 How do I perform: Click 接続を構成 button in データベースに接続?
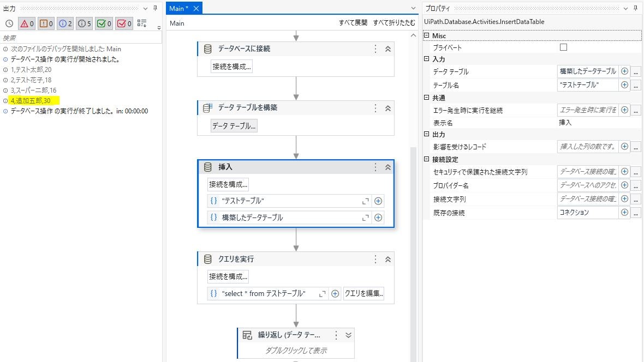[231, 66]
